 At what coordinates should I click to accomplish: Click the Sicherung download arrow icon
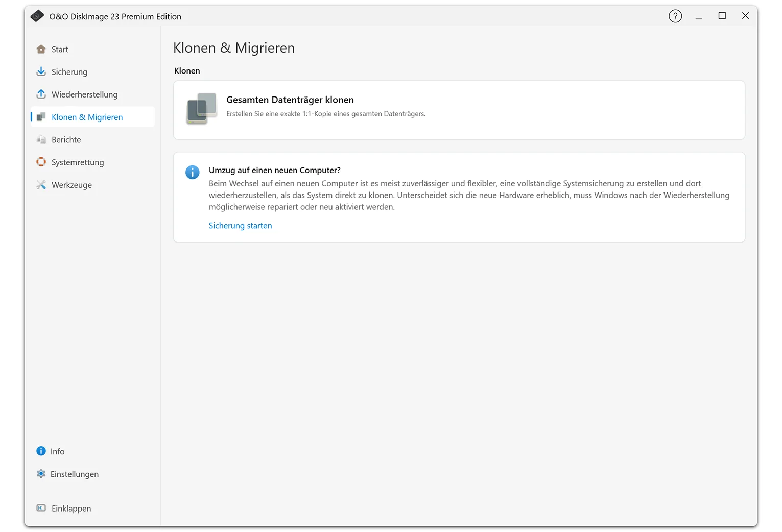(x=41, y=71)
